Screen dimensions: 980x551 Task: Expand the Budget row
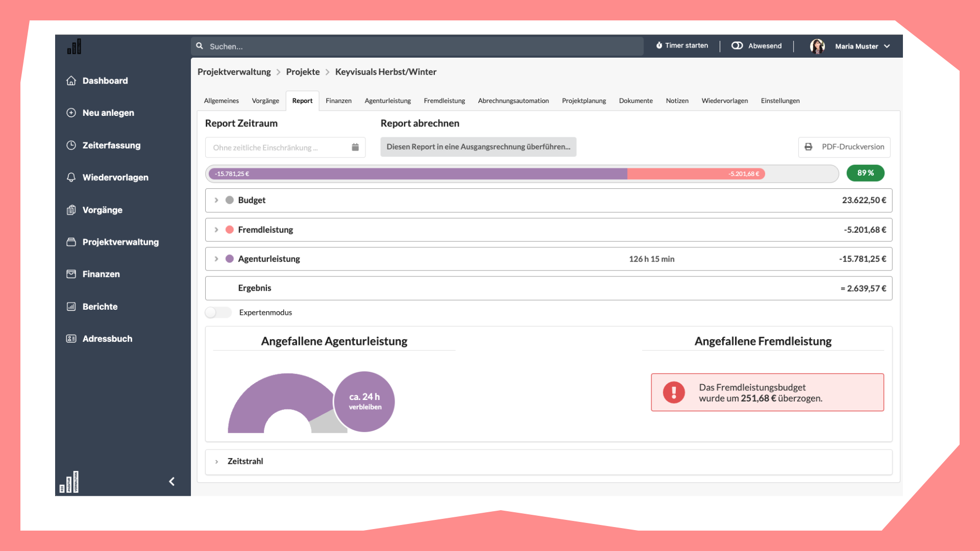(x=216, y=200)
